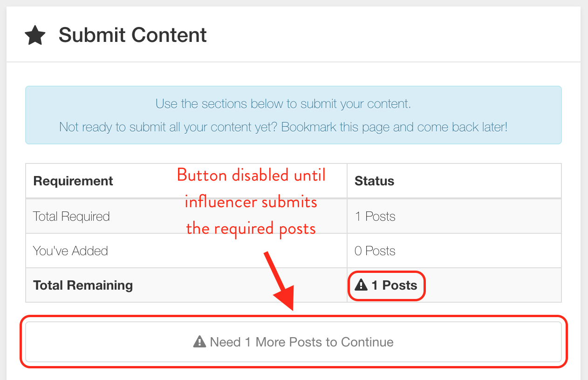Click the blue info banner about submitting content
This screenshot has width=588, height=380.
pyautogui.click(x=294, y=115)
